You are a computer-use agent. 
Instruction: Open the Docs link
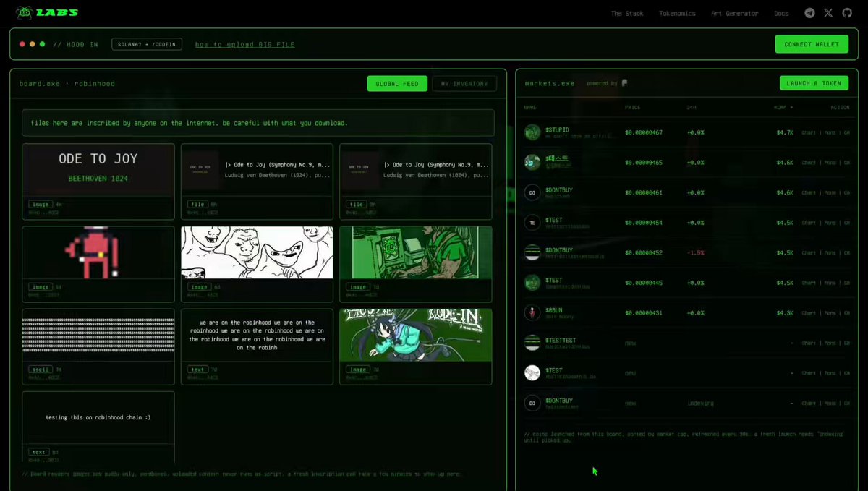781,14
